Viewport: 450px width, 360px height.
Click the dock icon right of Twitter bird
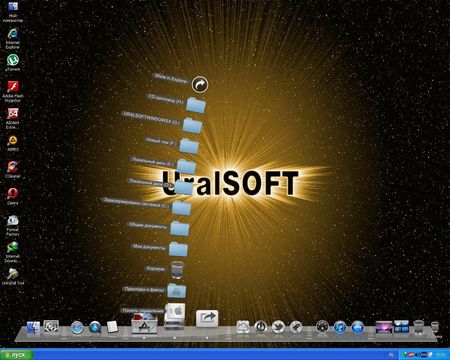point(296,327)
